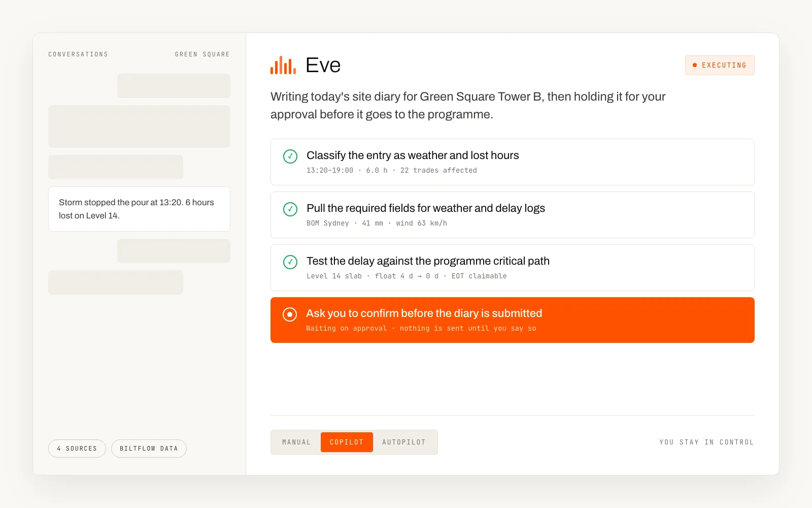Open the Pull the required fields step card
The height and width of the screenshot is (508, 812).
click(x=513, y=215)
